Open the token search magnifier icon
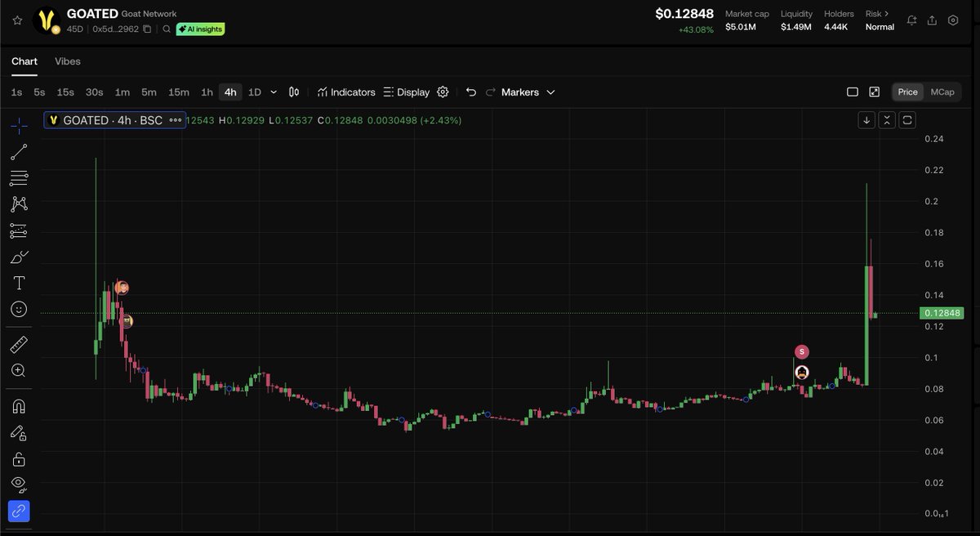The height and width of the screenshot is (536, 980). (x=166, y=29)
